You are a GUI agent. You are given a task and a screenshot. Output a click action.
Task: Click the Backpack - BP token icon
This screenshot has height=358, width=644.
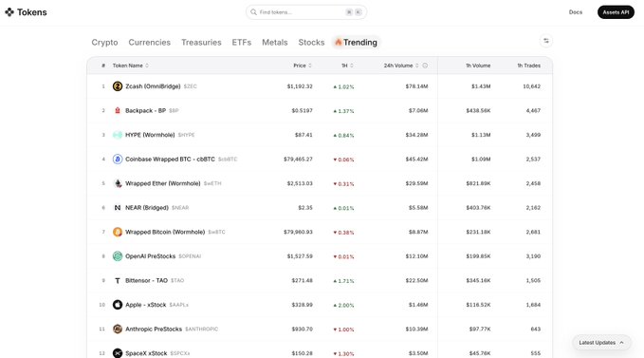(x=118, y=110)
